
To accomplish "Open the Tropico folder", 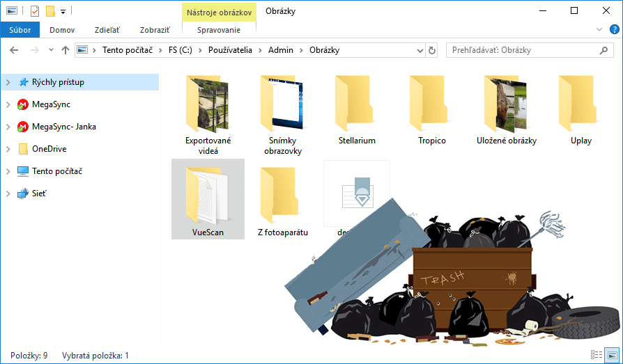I will [x=431, y=111].
